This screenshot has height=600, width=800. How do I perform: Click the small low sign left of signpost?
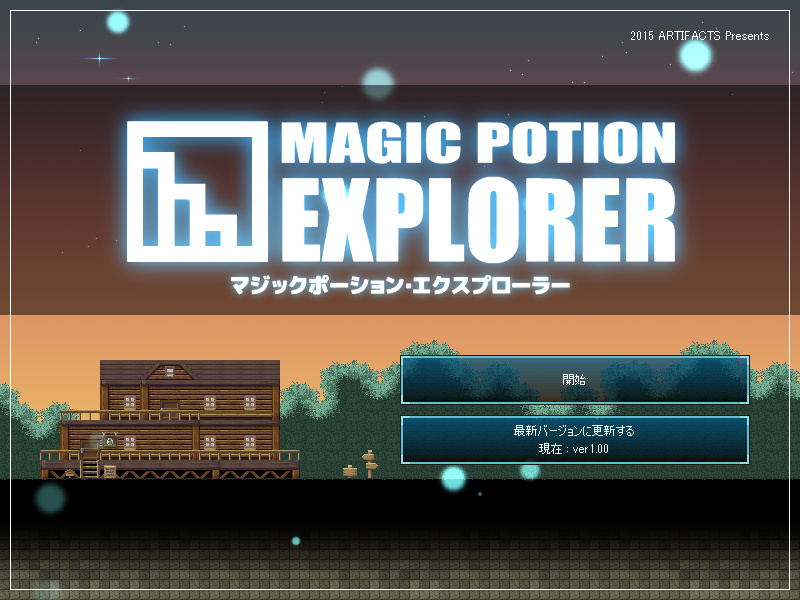tap(349, 470)
